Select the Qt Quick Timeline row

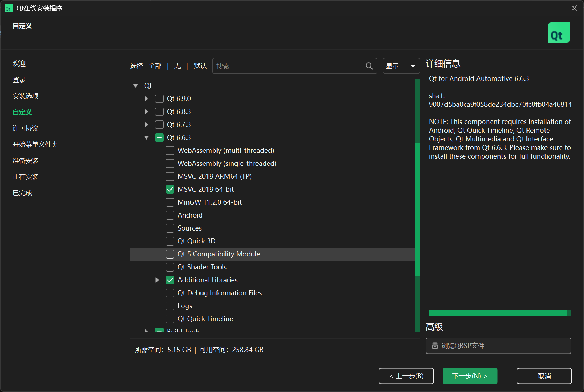(x=272, y=319)
